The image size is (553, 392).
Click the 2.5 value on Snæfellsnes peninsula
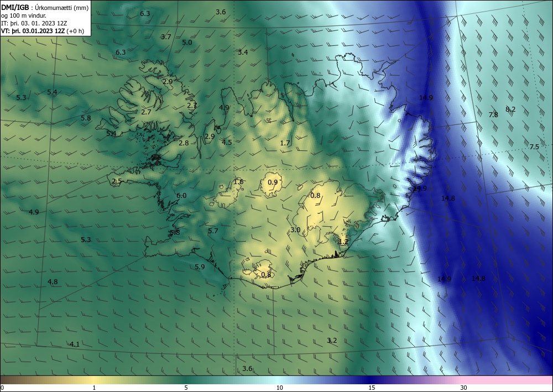[x=117, y=181]
